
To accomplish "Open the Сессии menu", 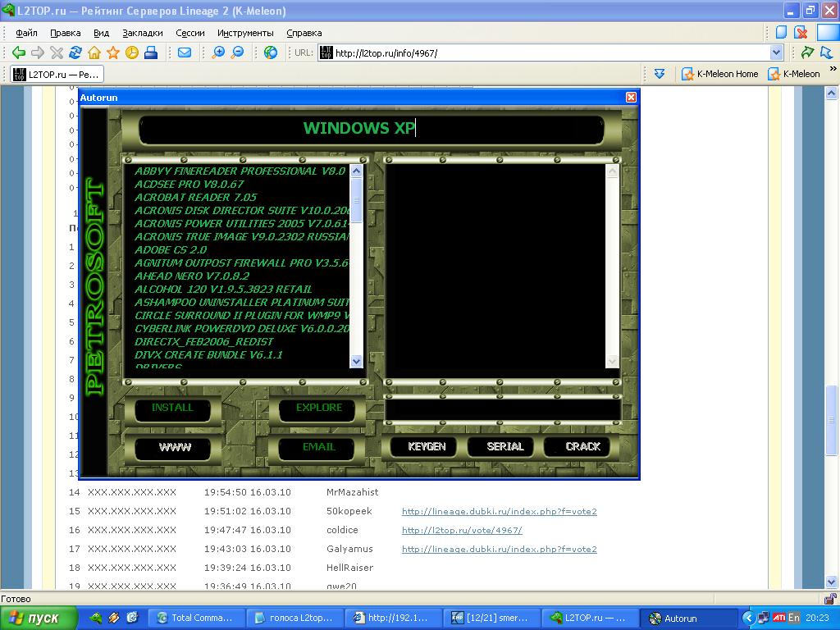I will point(190,33).
